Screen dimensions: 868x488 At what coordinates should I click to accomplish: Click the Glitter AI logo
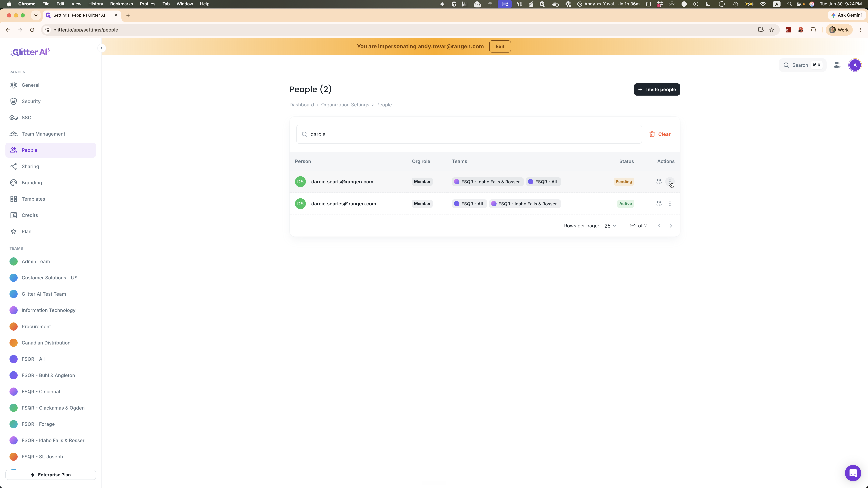[x=30, y=52]
